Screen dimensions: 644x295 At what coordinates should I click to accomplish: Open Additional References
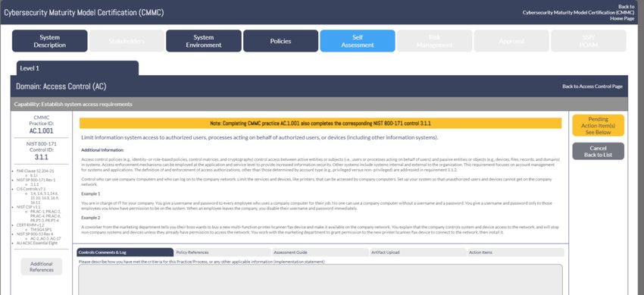(x=42, y=267)
